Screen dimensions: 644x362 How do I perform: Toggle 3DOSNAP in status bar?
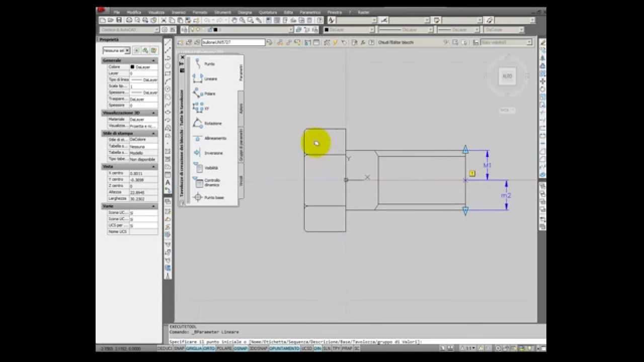[258, 348]
